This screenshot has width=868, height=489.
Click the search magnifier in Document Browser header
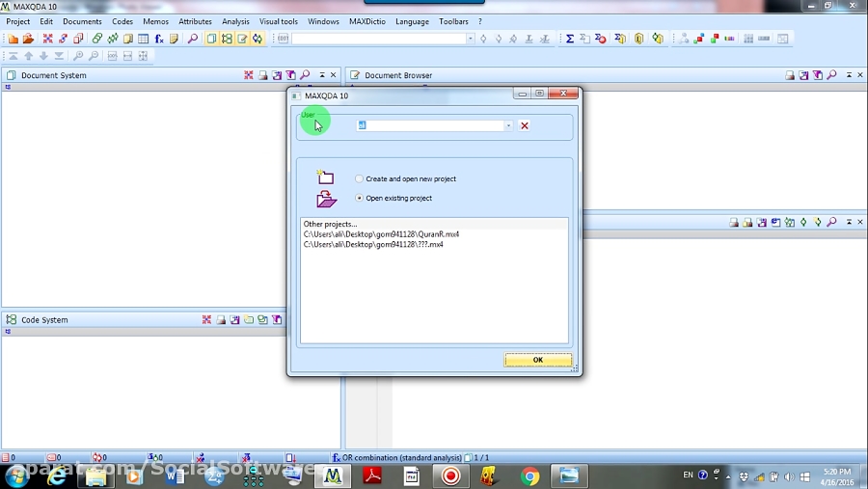click(831, 75)
